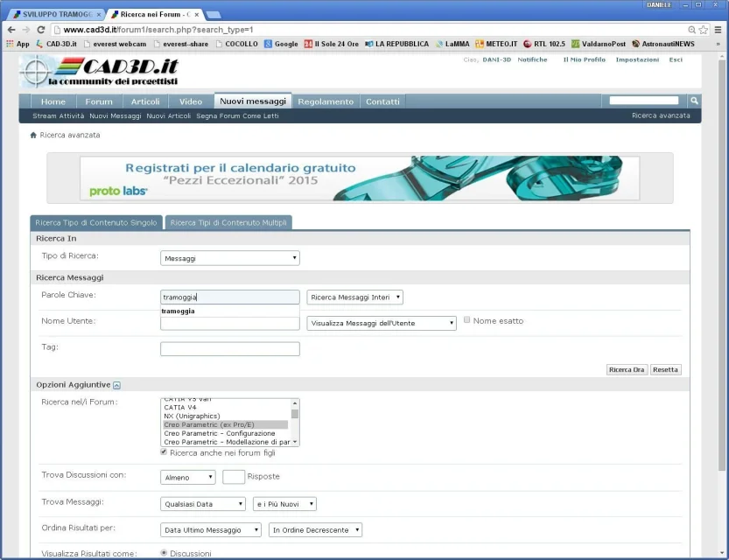
Task: Open the Qualsiasi Data dropdown
Action: click(203, 504)
